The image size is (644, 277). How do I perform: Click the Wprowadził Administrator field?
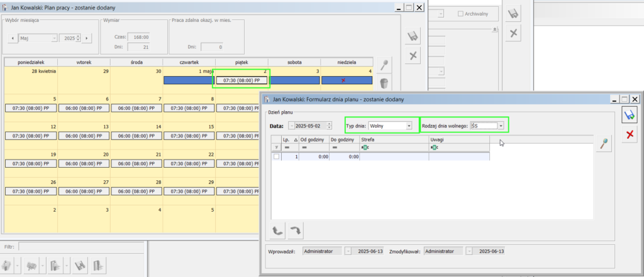(323, 251)
